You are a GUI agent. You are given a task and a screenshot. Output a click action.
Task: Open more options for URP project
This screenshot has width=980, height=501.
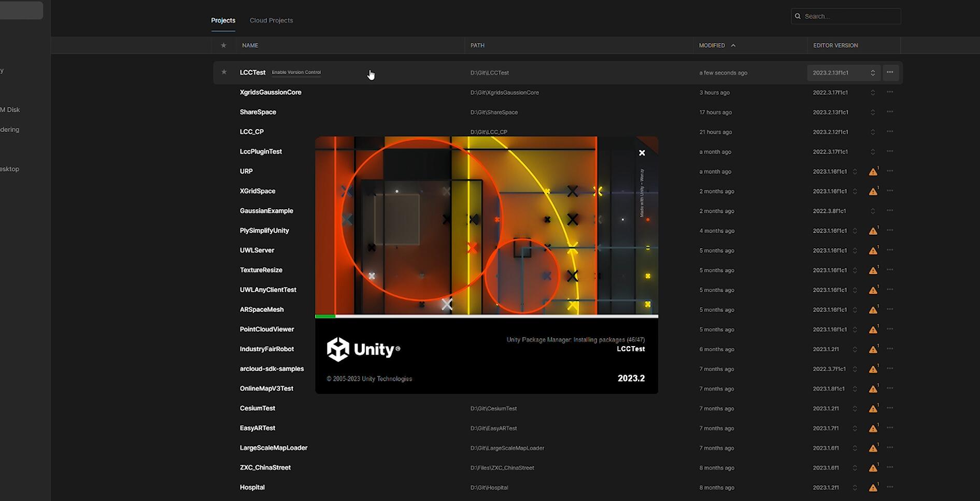pos(890,170)
